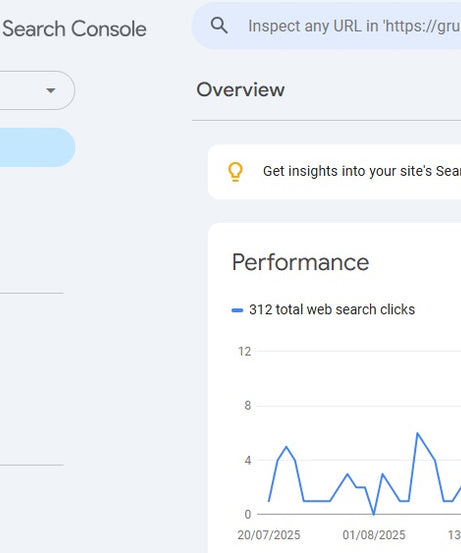Open the Get insights into your site's Search banner

[x=334, y=172]
